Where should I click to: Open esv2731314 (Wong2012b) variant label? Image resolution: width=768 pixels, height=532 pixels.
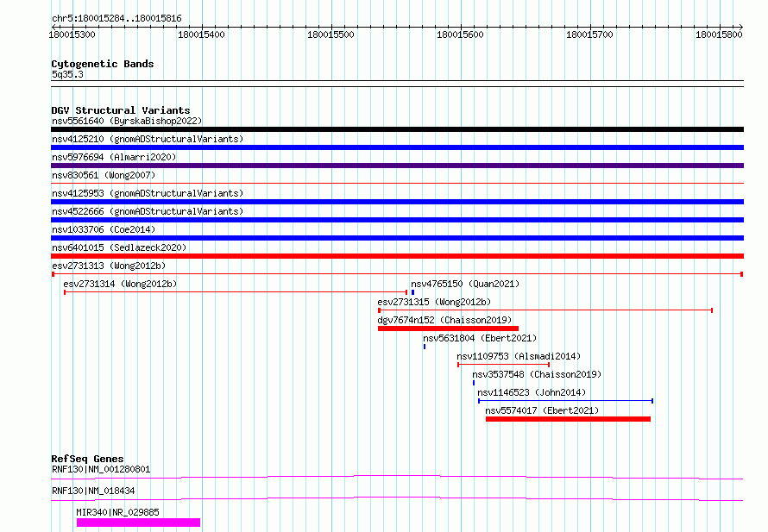(x=120, y=284)
